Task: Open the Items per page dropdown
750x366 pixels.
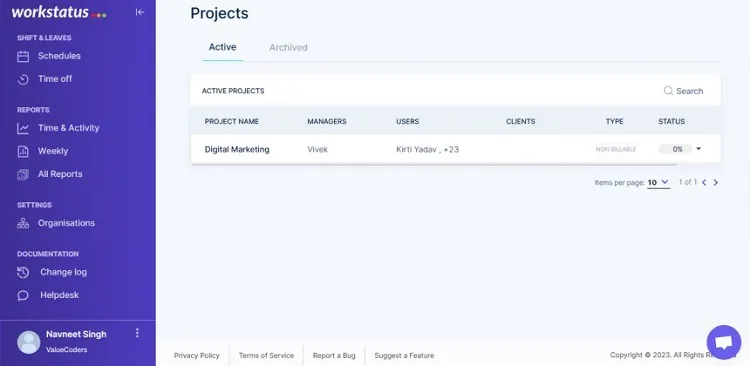Action: tap(659, 182)
